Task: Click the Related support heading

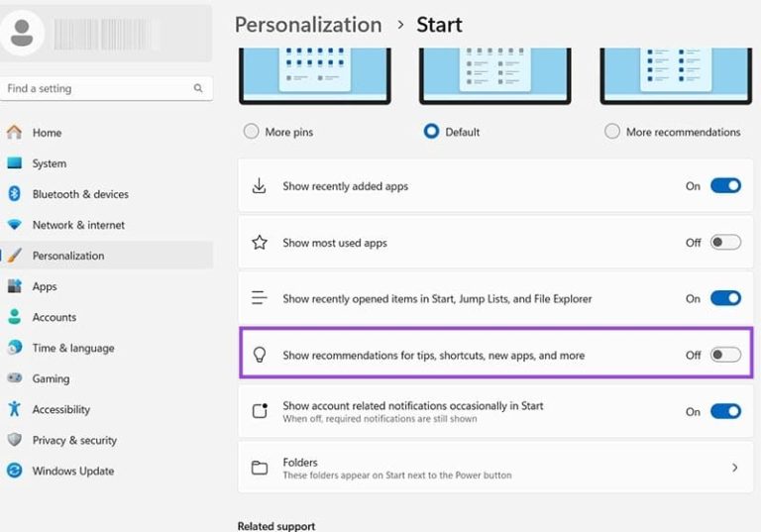Action: [276, 526]
